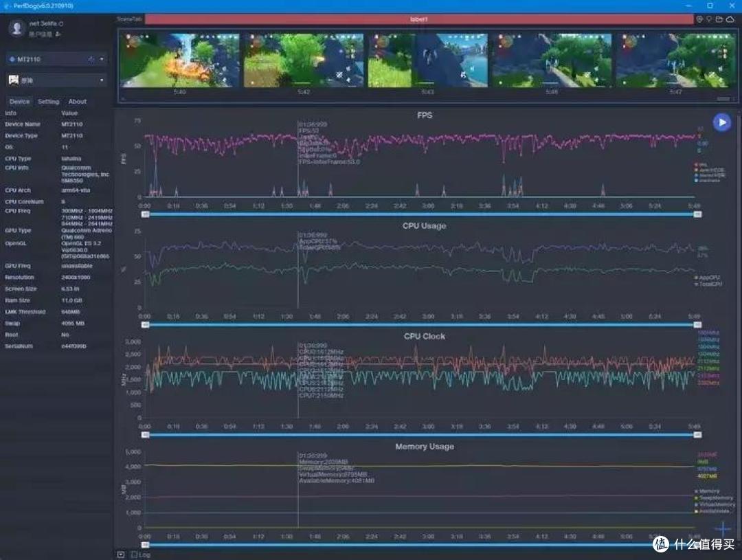Click the FPS chart title

425,115
